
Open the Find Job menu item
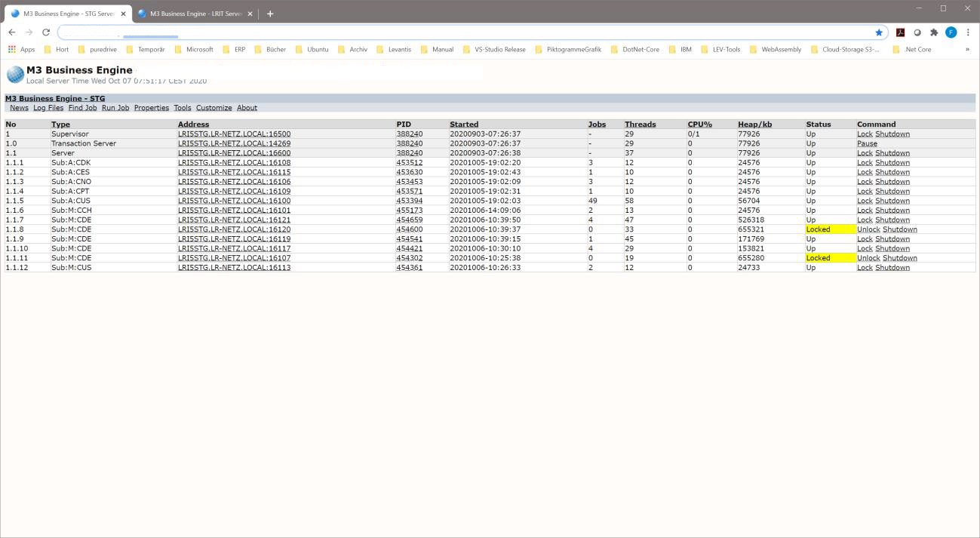pyautogui.click(x=83, y=108)
